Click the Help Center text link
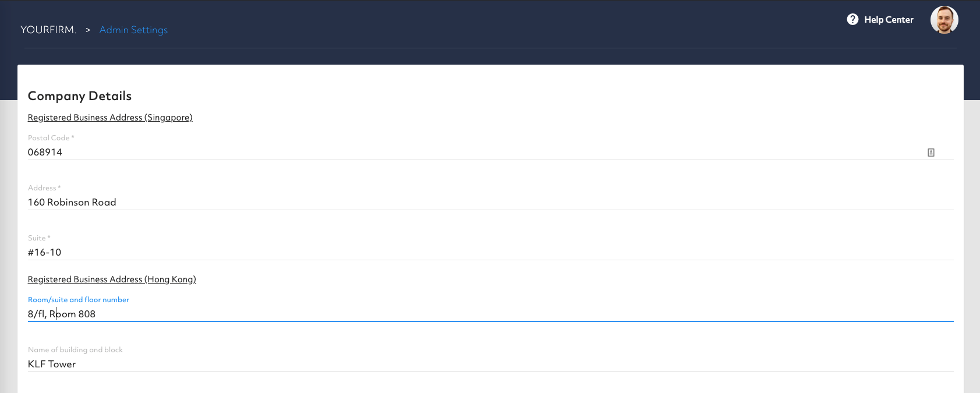This screenshot has width=980, height=393. (889, 20)
